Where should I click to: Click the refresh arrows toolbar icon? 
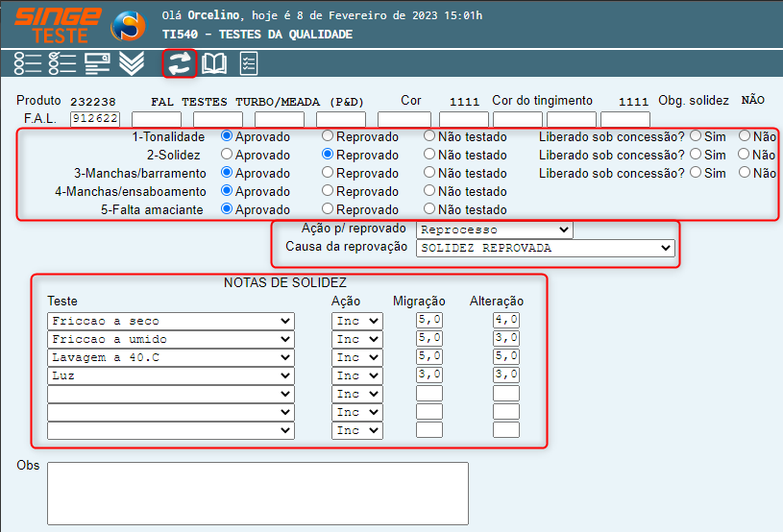click(179, 64)
